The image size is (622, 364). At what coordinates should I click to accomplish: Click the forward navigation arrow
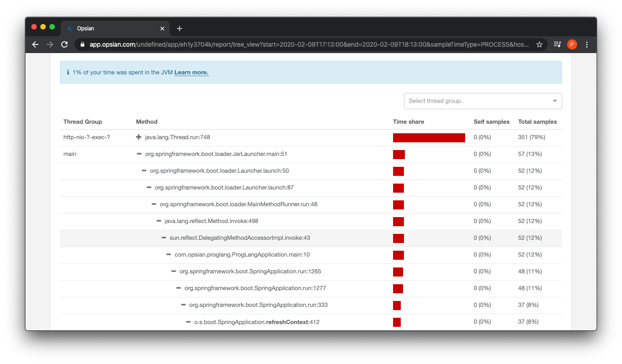click(x=50, y=44)
